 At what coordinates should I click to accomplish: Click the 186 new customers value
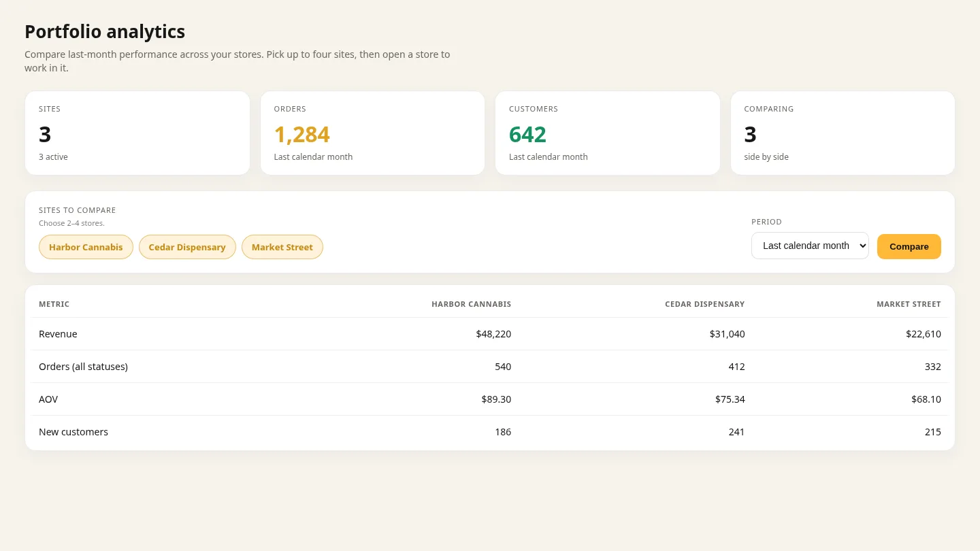(503, 432)
